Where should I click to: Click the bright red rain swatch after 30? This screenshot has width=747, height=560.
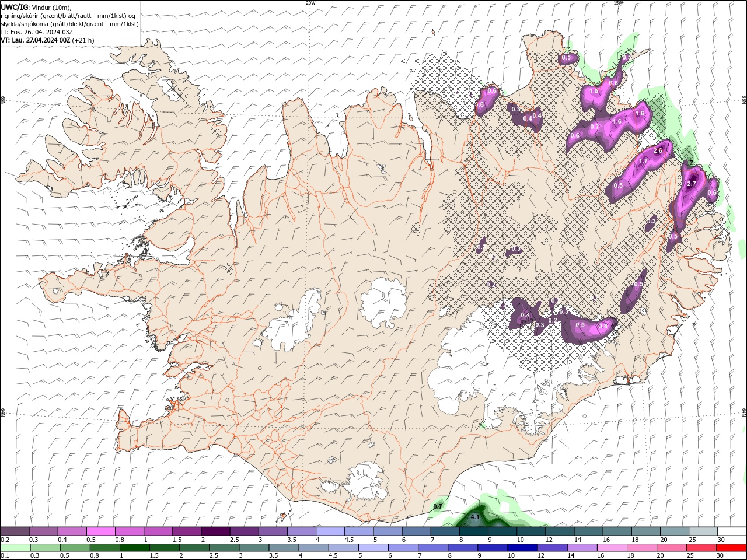click(x=731, y=548)
